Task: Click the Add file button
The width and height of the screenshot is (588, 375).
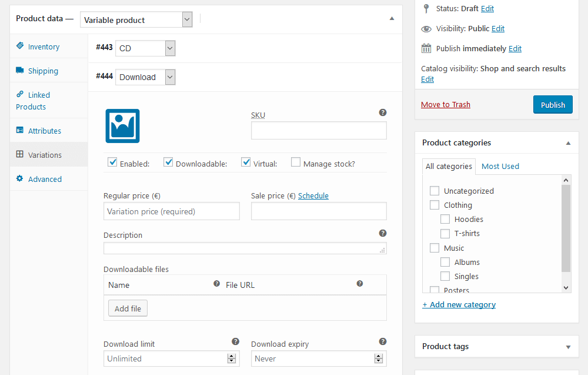Action: pos(128,308)
